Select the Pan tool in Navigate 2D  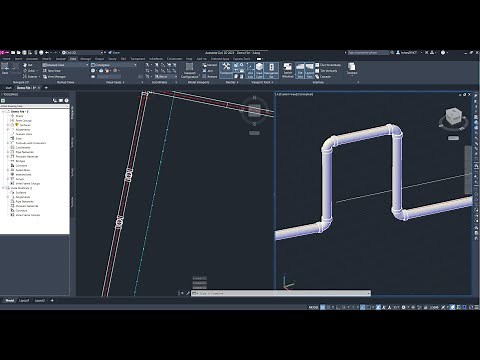pyautogui.click(x=28, y=65)
